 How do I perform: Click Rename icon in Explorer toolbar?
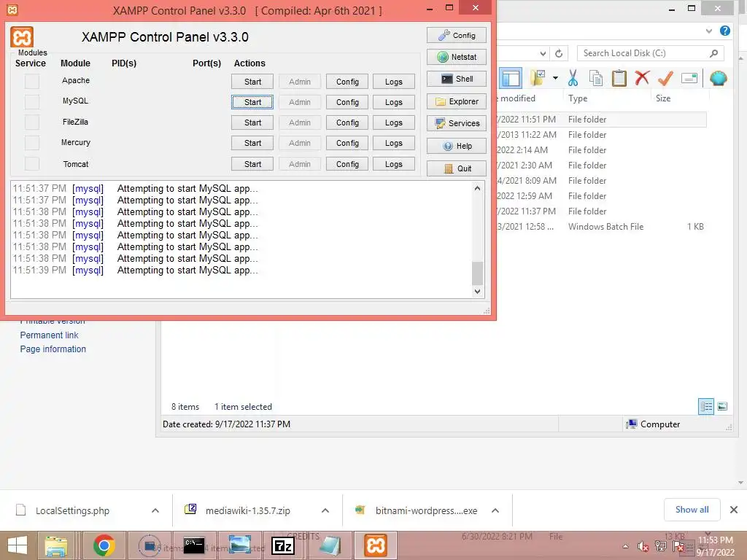click(689, 77)
